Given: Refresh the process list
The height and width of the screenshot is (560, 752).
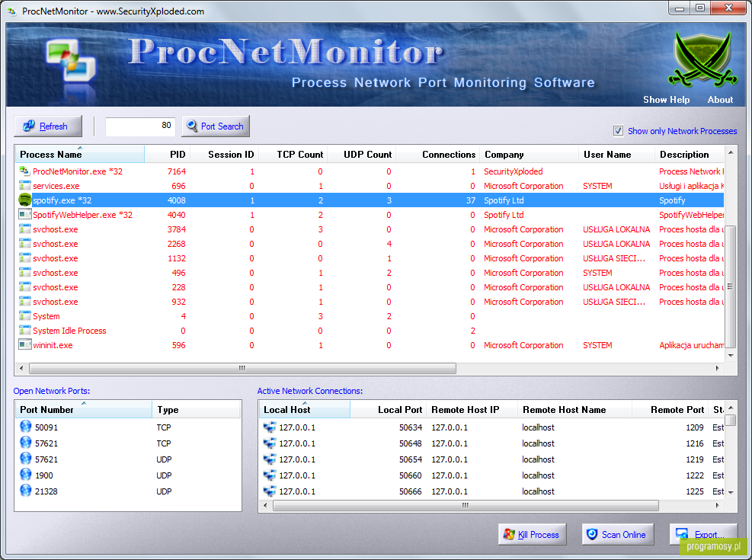Looking at the screenshot, I should pos(48,126).
